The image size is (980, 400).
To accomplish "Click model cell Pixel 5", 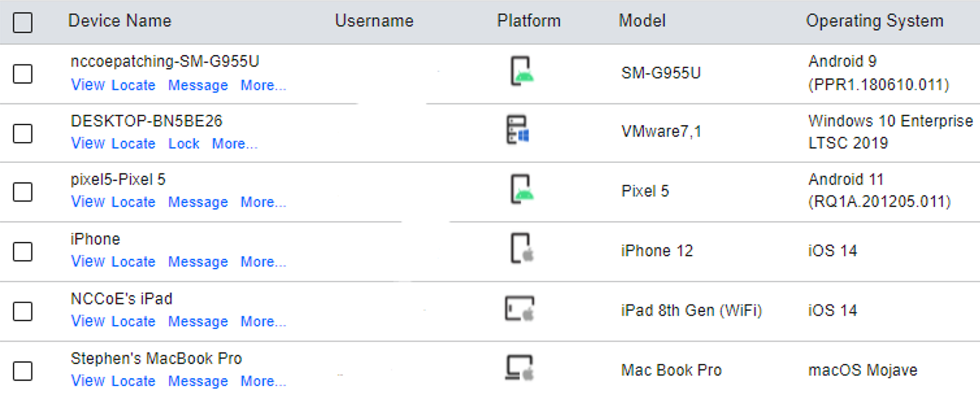I will point(645,191).
